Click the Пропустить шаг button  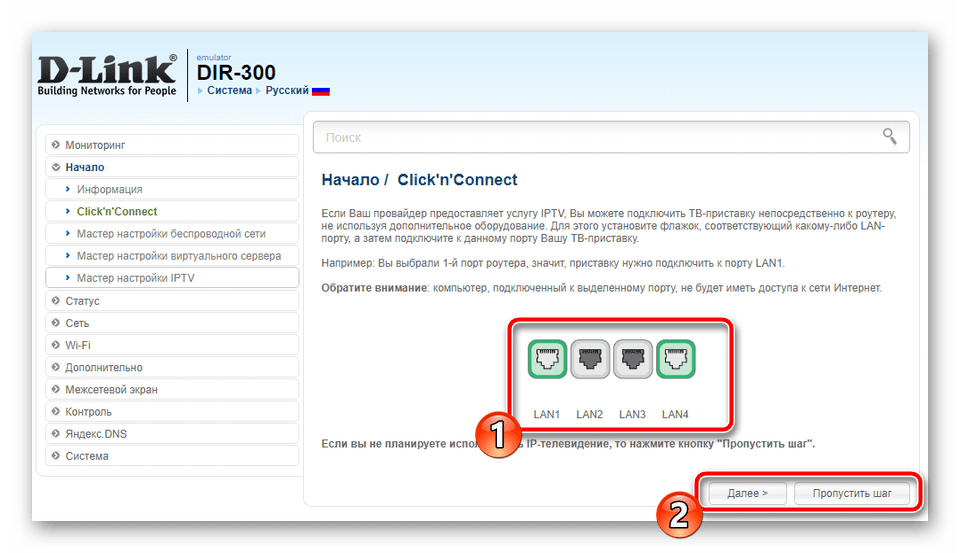tap(852, 493)
